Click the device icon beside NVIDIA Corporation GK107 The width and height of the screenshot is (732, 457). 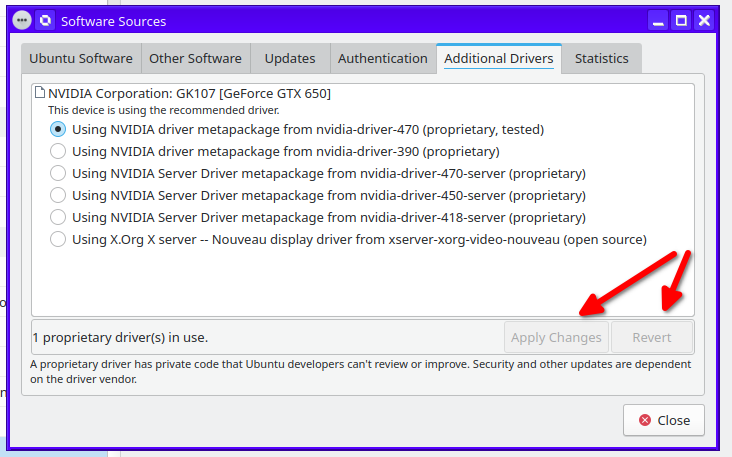click(x=40, y=93)
